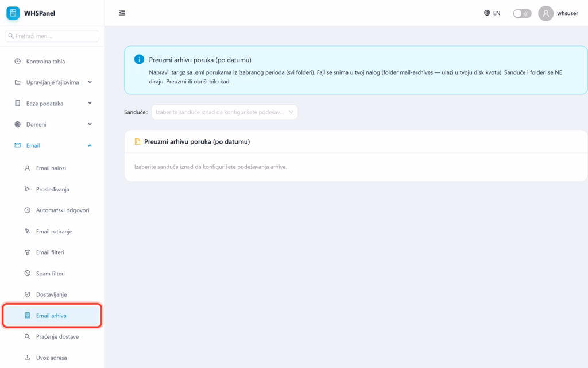Viewport: 588px width, 368px height.
Task: Click text "Izaberite sanduče iznad da konfigurišete podešavanja arhive."
Action: coord(210,167)
